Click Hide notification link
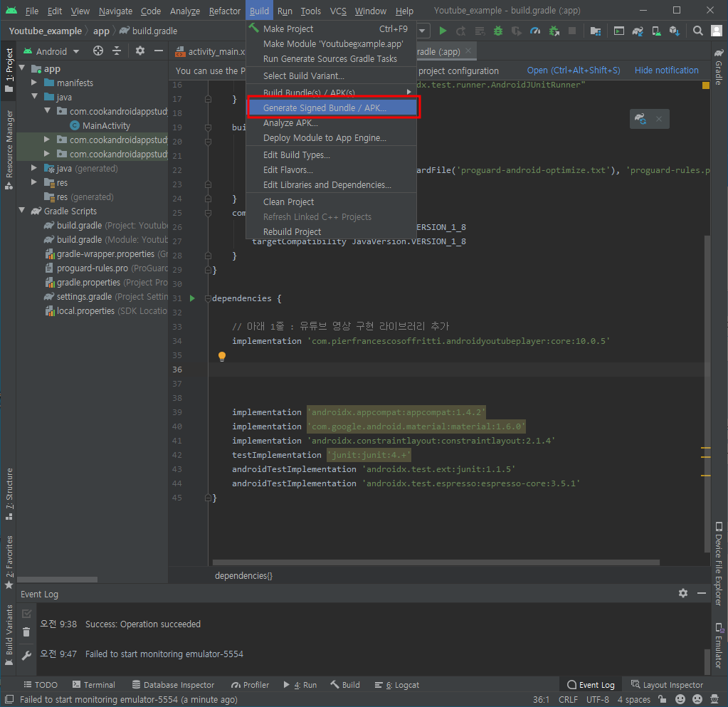The width and height of the screenshot is (728, 707). point(666,70)
